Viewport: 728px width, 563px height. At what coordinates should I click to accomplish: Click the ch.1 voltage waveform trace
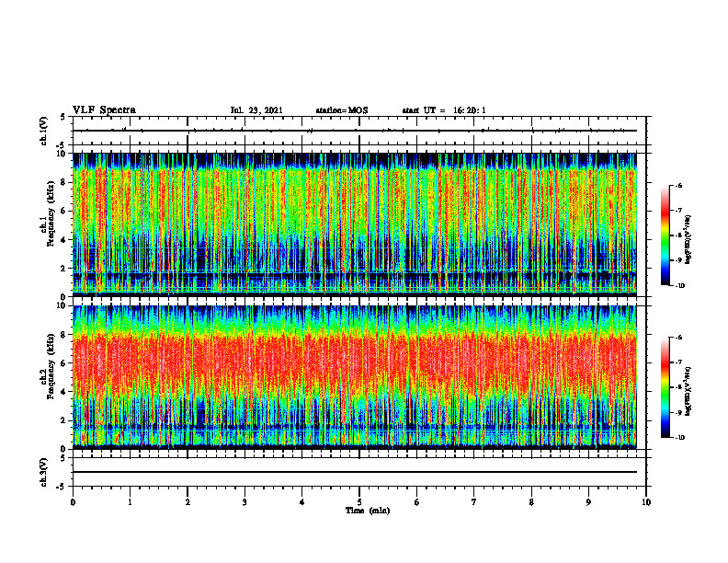click(355, 131)
